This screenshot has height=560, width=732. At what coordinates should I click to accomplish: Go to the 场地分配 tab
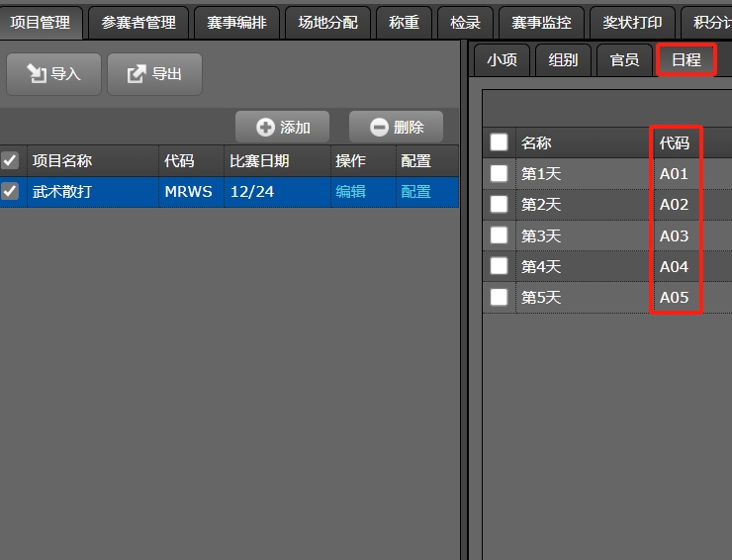[x=327, y=22]
